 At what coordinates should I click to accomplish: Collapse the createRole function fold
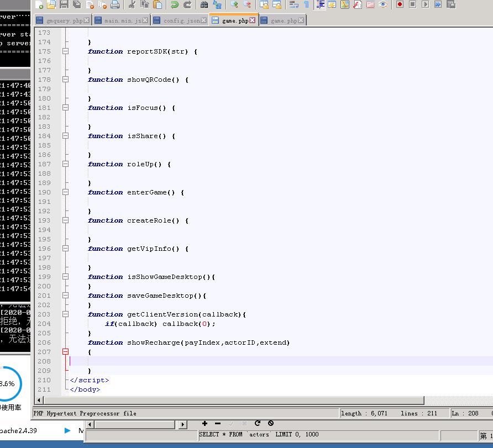pos(65,220)
